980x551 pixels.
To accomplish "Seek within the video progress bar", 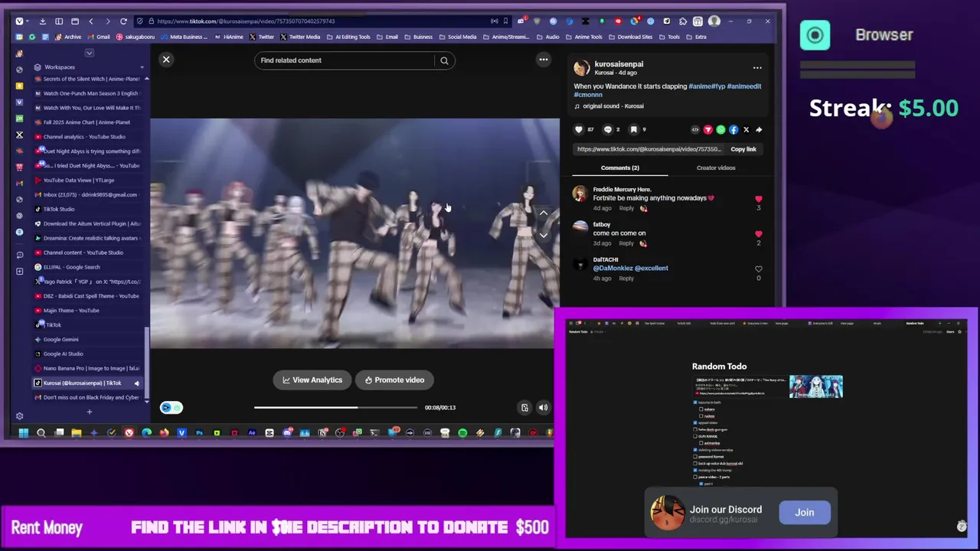I will (335, 408).
